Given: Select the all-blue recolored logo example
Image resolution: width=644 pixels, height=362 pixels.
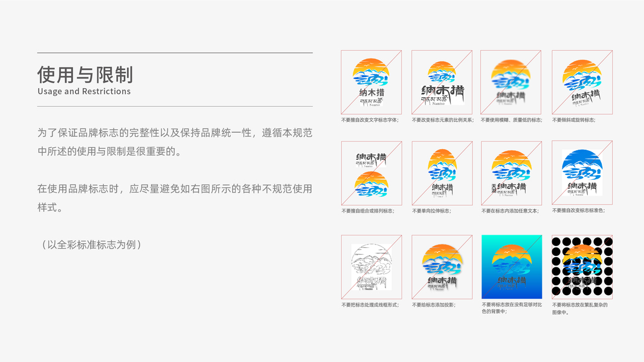Looking at the screenshot, I should pos(582,173).
